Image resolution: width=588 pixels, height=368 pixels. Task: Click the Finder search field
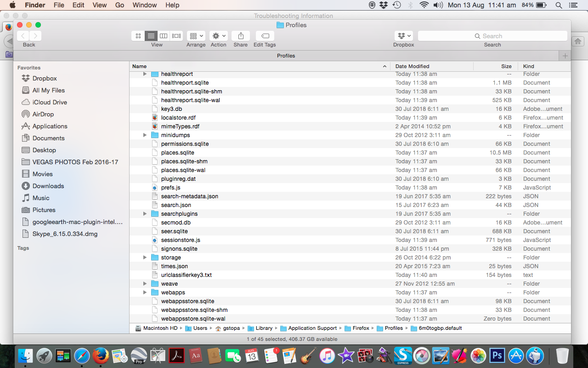[x=492, y=36]
